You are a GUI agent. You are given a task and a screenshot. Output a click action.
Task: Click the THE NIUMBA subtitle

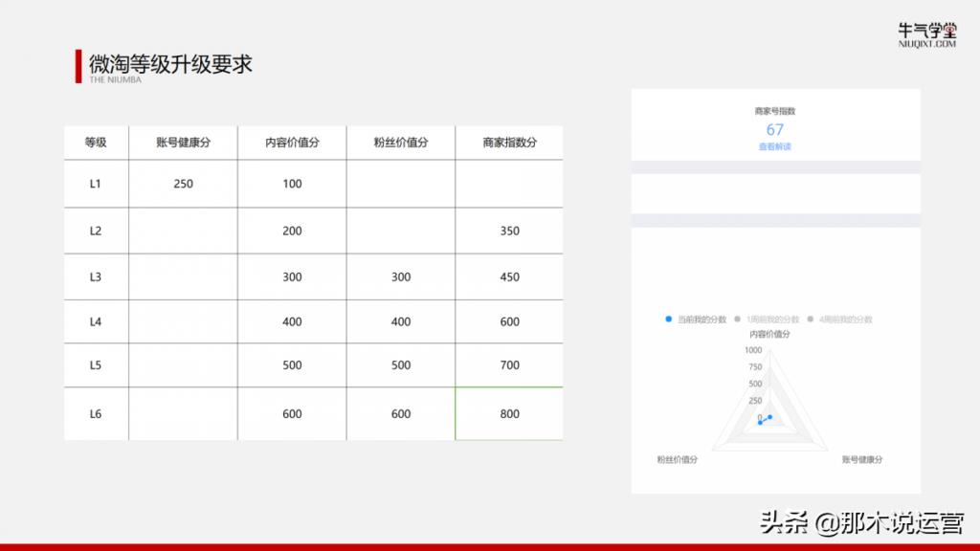(115, 79)
